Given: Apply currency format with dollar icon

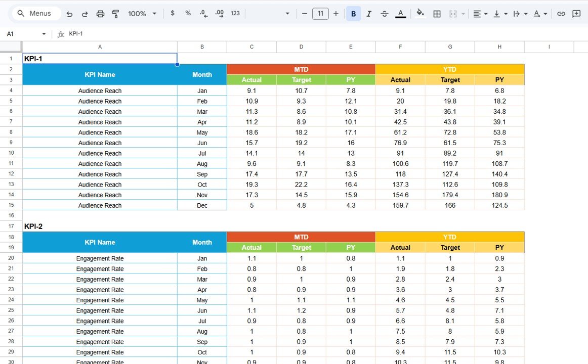Looking at the screenshot, I should click(x=173, y=14).
